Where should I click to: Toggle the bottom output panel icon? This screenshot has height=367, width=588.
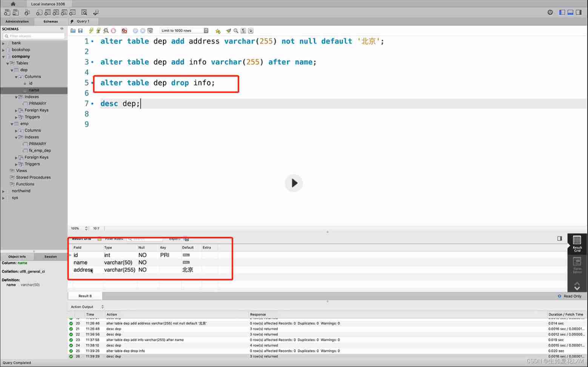point(570,12)
